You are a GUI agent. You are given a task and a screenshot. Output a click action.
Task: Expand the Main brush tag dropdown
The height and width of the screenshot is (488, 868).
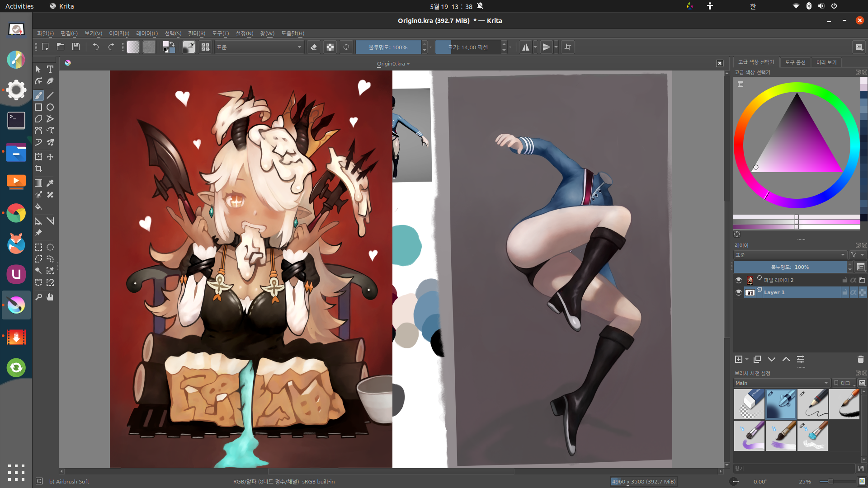(x=782, y=383)
